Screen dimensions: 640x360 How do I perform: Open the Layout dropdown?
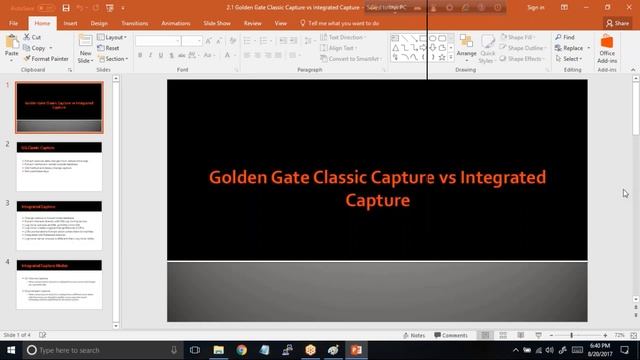click(x=112, y=37)
